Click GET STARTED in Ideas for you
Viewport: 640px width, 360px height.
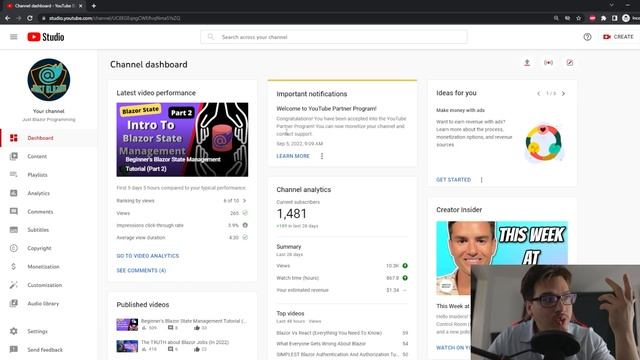[x=453, y=180]
